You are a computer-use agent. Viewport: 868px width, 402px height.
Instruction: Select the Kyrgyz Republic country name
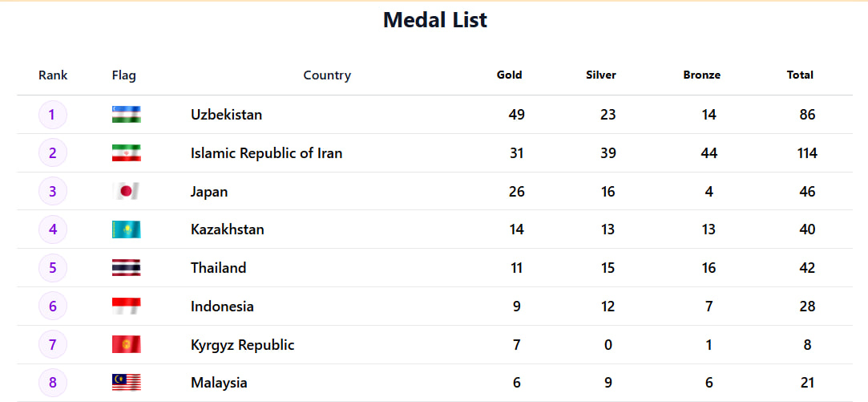point(242,345)
